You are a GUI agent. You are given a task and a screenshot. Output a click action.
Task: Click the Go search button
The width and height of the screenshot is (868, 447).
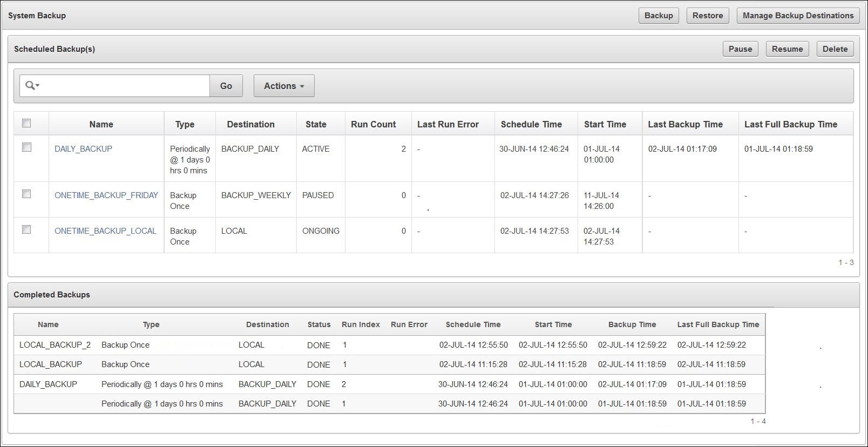click(x=226, y=86)
